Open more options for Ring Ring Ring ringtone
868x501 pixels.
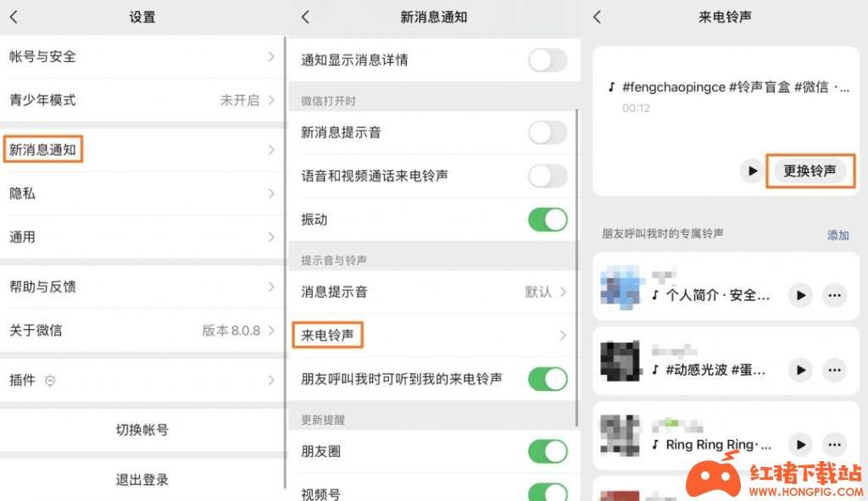click(x=834, y=444)
